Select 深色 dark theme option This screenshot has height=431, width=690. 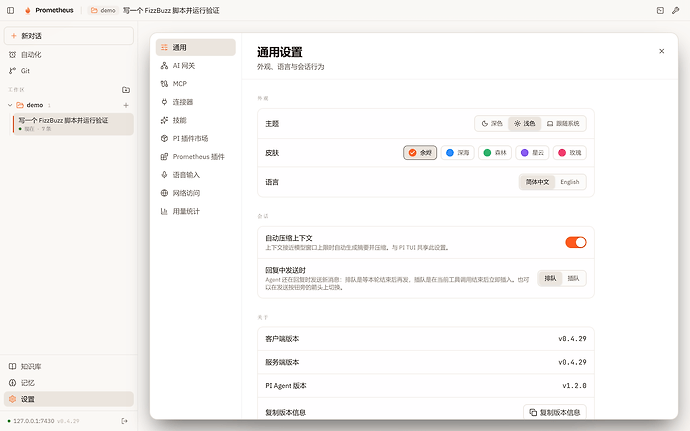[492, 124]
